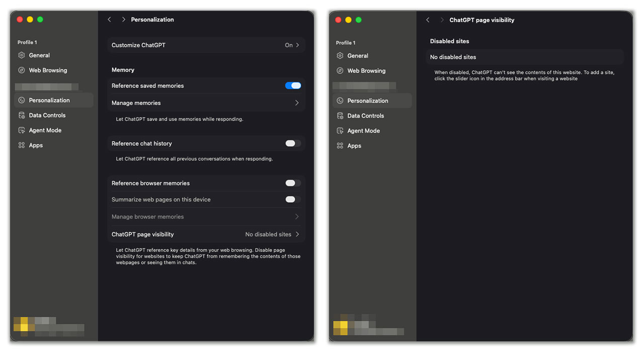Click the "Let ChatGPT save and use memories" description

pyautogui.click(x=180, y=119)
